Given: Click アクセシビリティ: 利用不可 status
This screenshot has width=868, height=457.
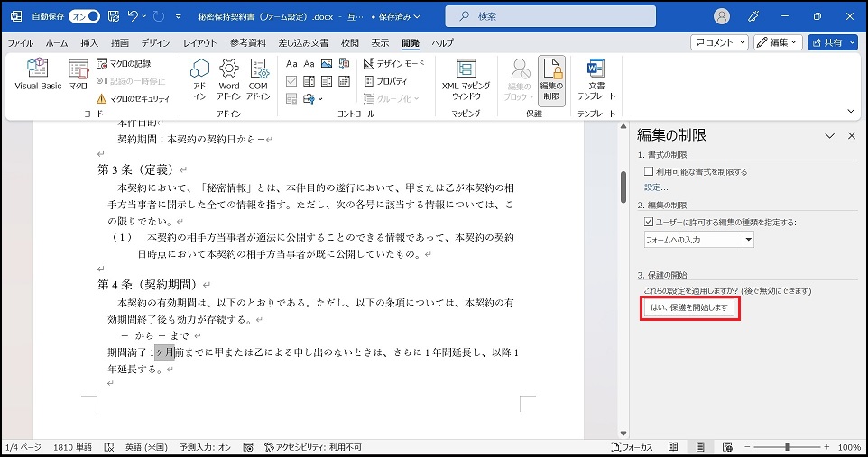Looking at the screenshot, I should (313, 447).
